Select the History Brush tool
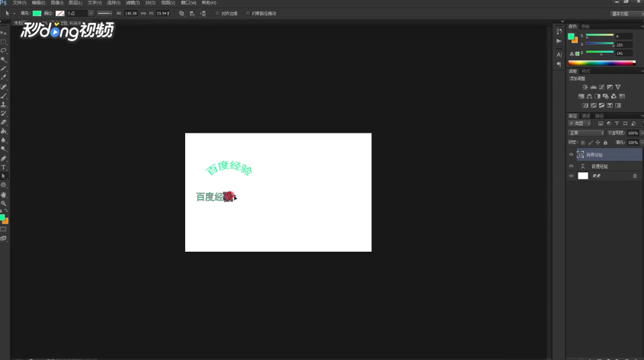644x360 pixels. (4, 114)
